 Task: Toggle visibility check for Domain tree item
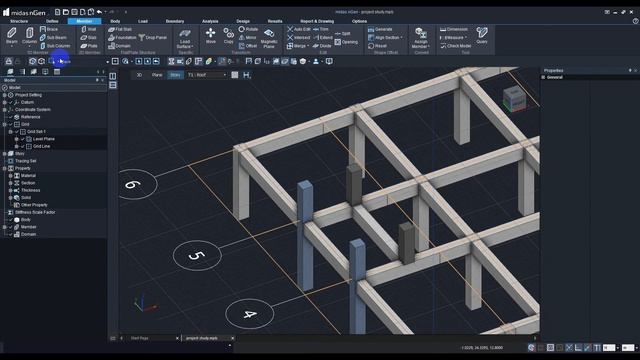click(11, 234)
